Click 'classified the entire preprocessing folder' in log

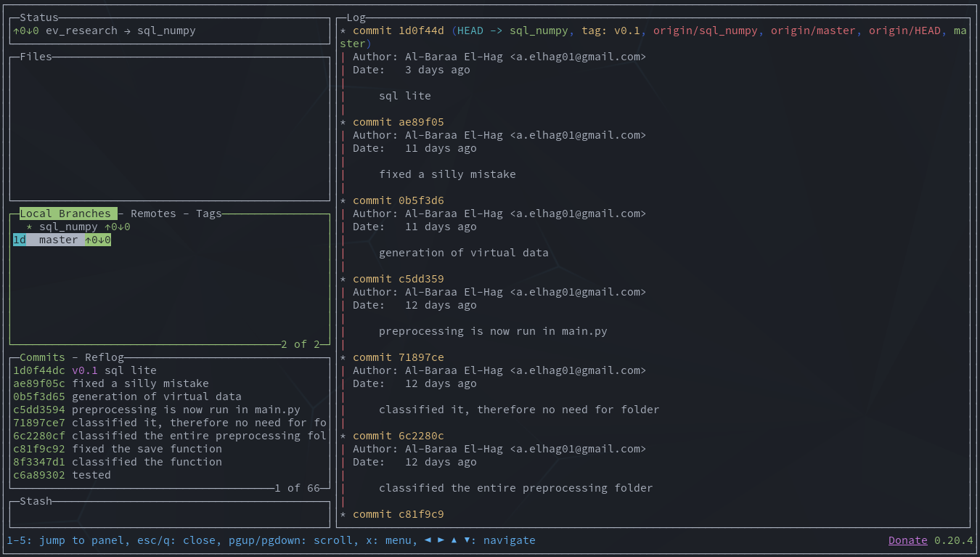(x=516, y=488)
